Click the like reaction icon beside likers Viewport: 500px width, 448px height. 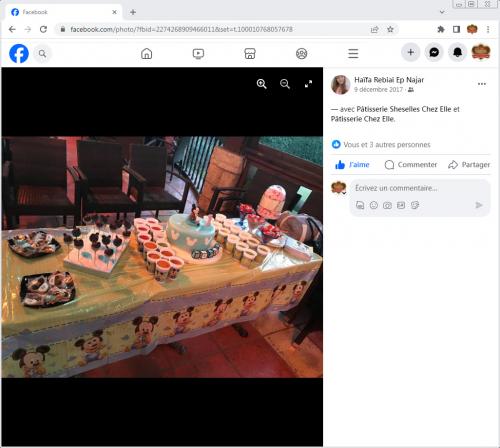click(x=336, y=144)
